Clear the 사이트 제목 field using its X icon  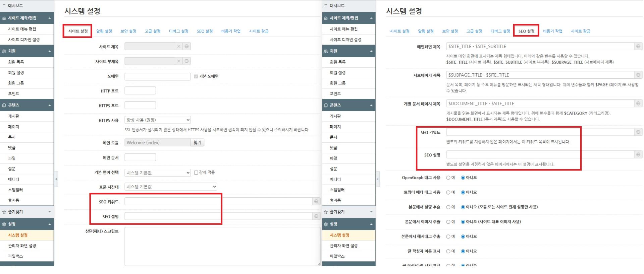pyautogui.click(x=179, y=47)
